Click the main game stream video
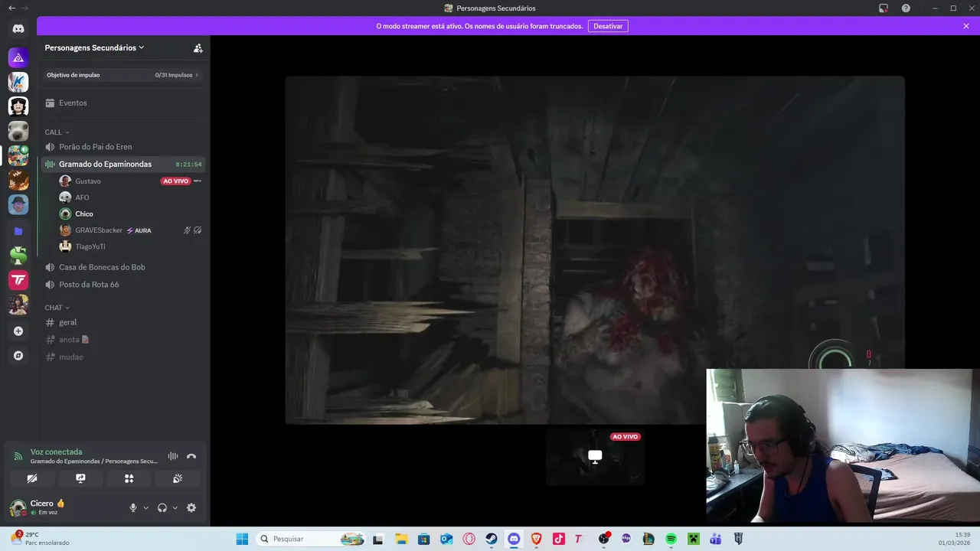 595,249
